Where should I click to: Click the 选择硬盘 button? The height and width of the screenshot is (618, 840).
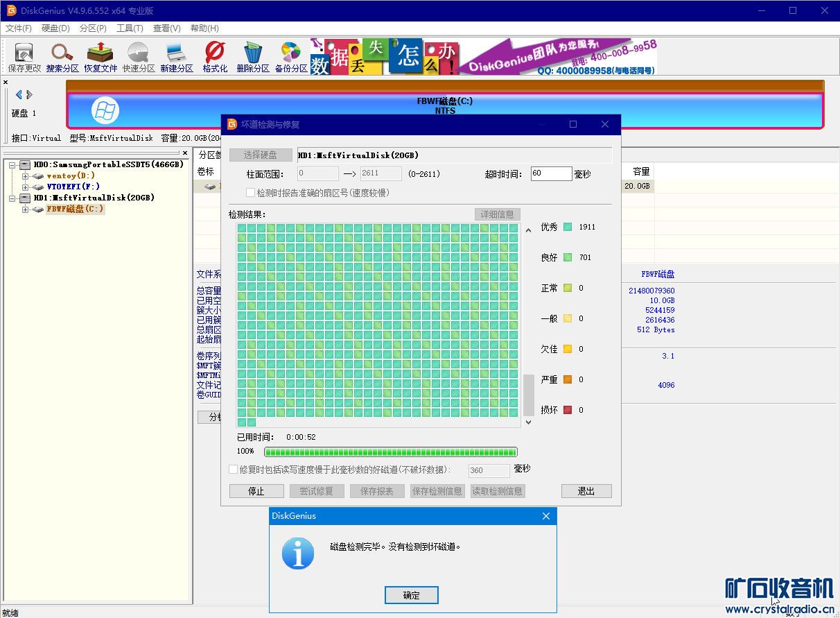click(261, 155)
